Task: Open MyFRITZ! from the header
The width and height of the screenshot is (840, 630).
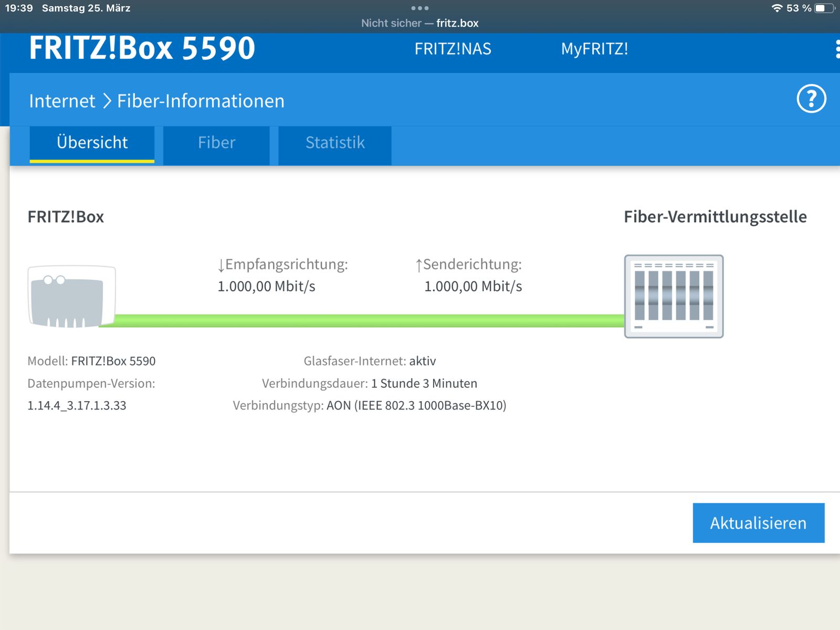Action: (594, 49)
